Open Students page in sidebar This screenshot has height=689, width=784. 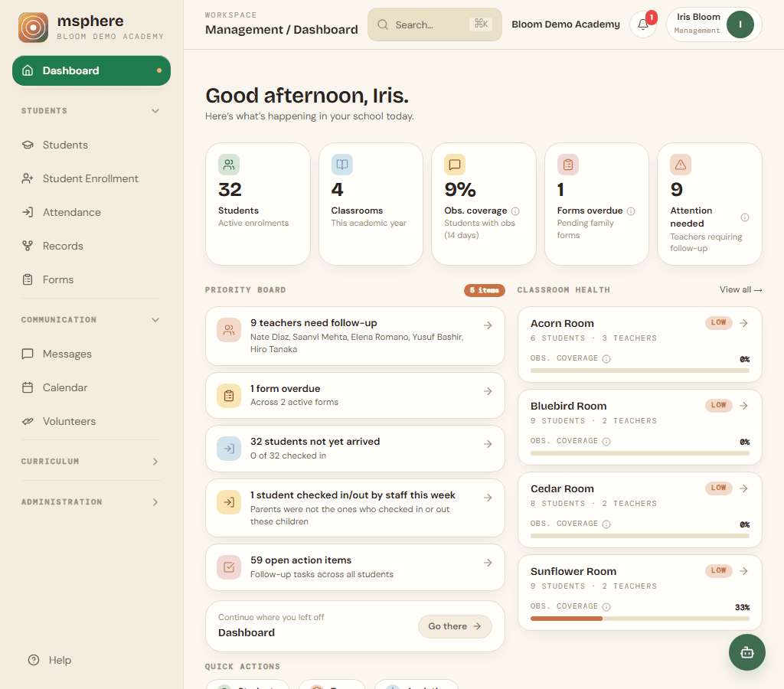[92, 145]
